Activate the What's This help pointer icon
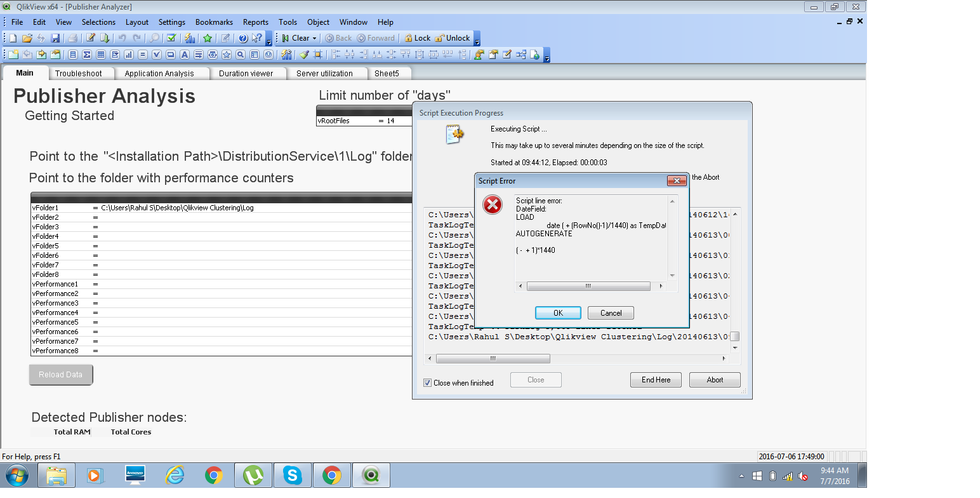The width and height of the screenshot is (980, 498). [x=257, y=38]
